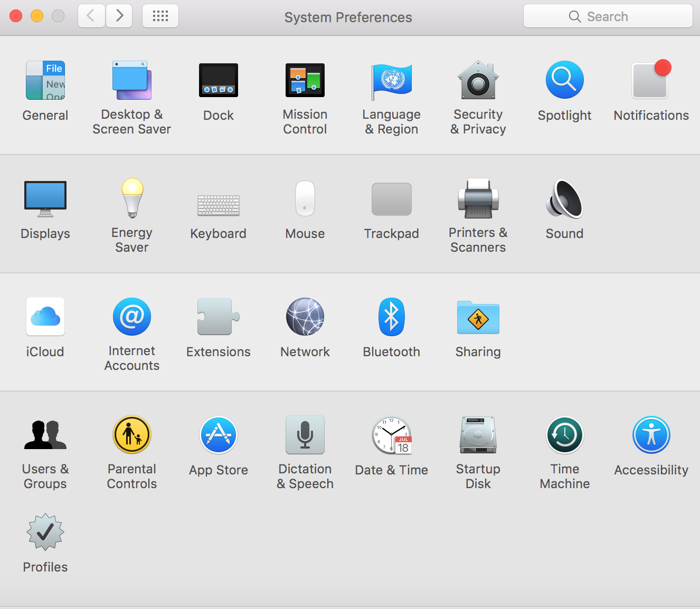The width and height of the screenshot is (700, 609).
Task: Go back with the left arrow button
Action: coord(91,16)
